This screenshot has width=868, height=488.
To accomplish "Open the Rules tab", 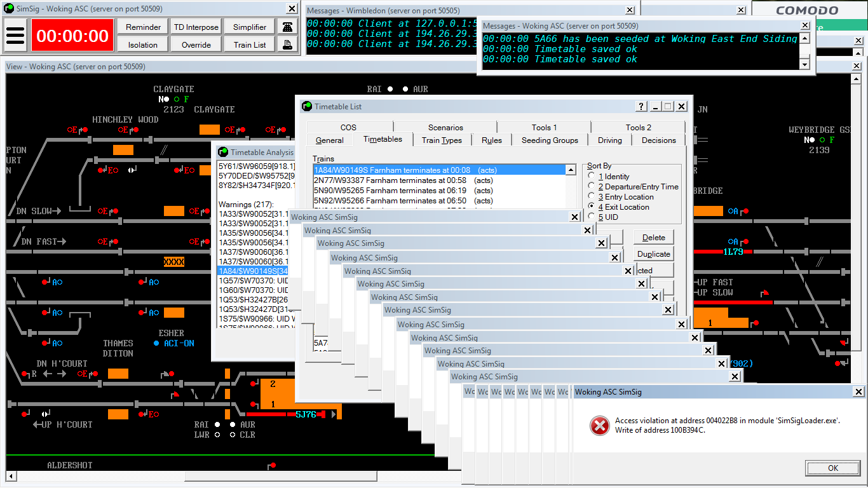I will pos(492,140).
